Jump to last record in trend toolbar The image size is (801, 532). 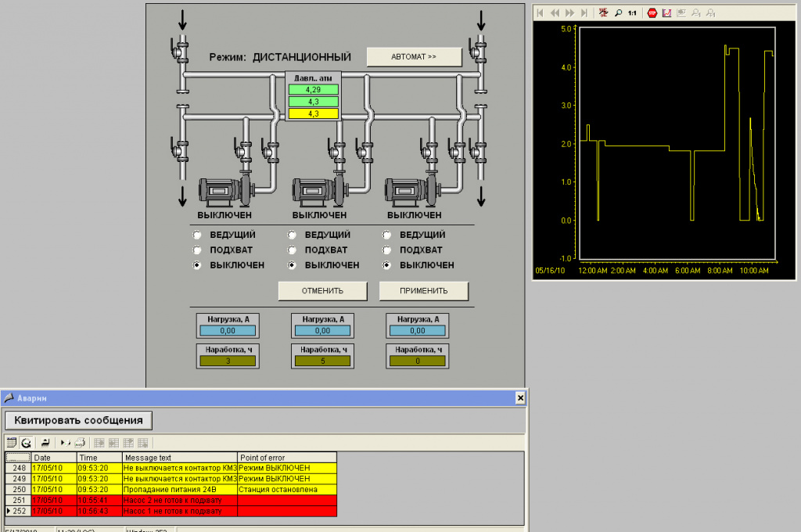click(x=584, y=13)
